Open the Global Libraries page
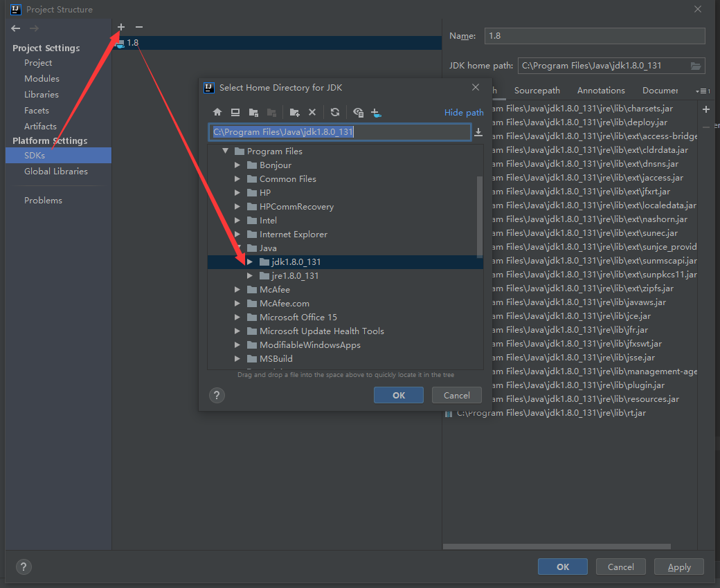Screen dimensions: 720x588 [56, 171]
